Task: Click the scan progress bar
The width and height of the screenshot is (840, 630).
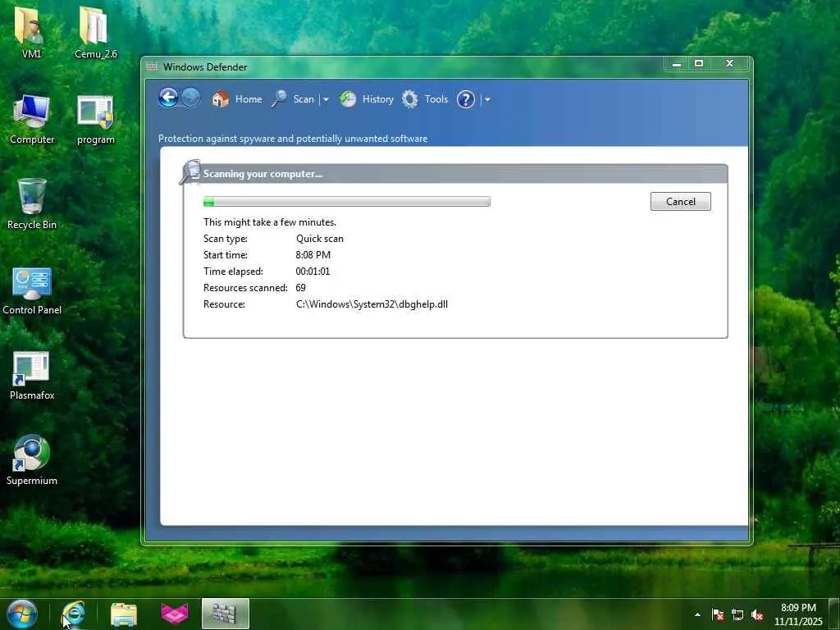Action: coord(347,202)
